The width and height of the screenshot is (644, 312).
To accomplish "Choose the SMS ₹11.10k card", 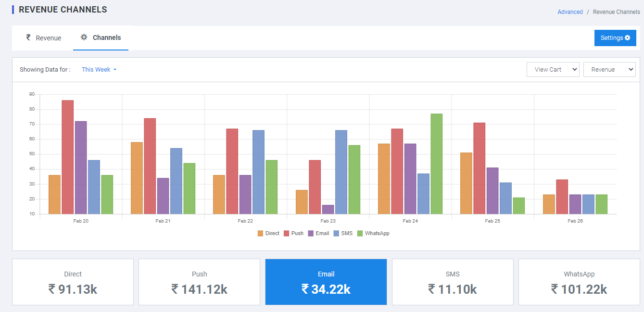I will pos(452,282).
